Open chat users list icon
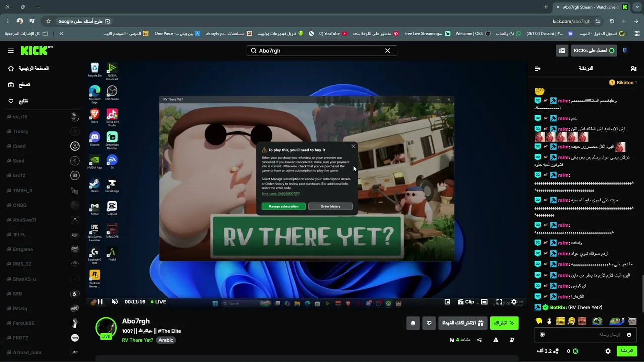 point(633,68)
